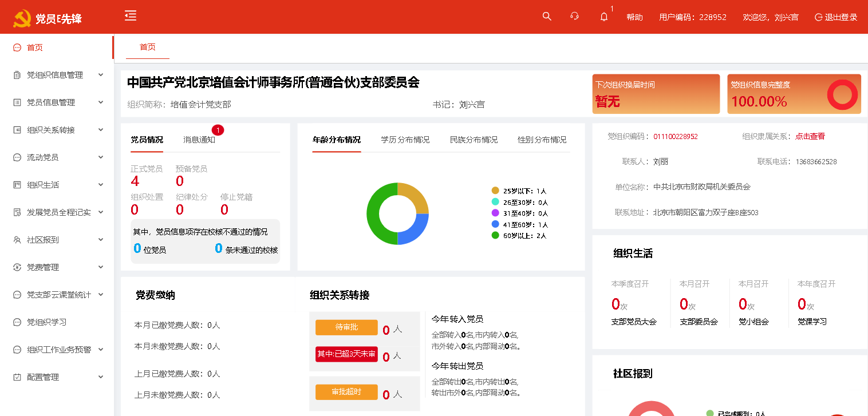Click the 待审批 orange button

pos(346,327)
